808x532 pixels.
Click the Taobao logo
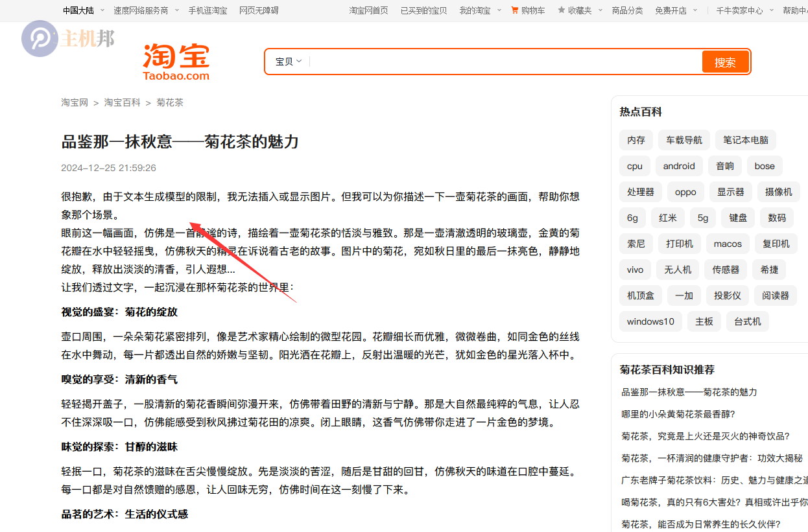point(176,62)
